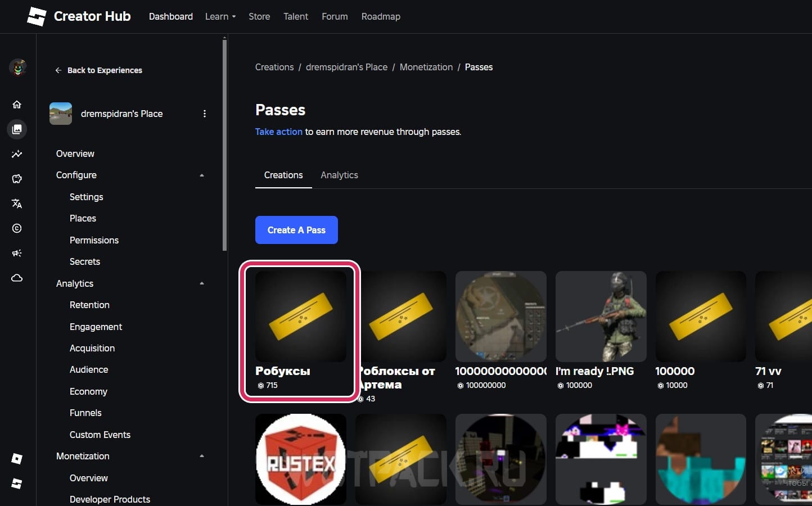Click the Creations breadcrumb link
The width and height of the screenshot is (812, 506).
click(274, 67)
